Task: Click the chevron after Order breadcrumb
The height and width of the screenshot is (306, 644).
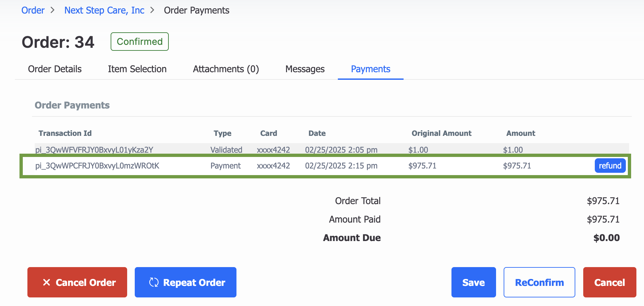Action: (53, 10)
